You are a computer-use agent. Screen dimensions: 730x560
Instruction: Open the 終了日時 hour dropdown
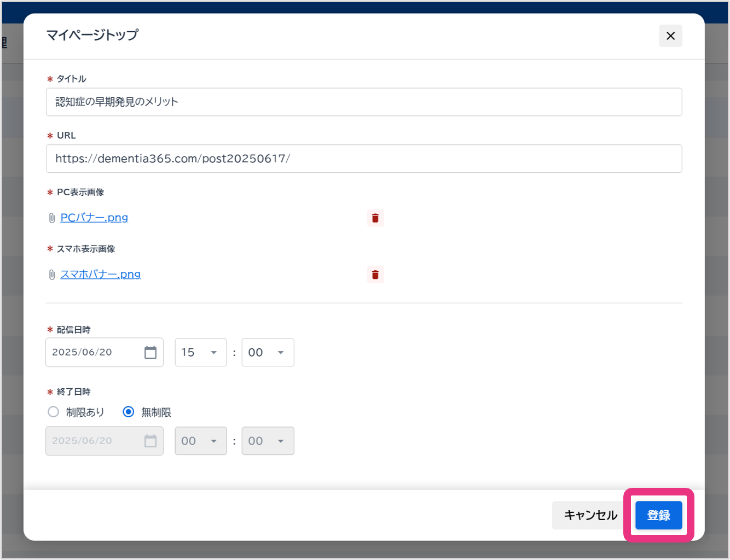pyautogui.click(x=200, y=441)
